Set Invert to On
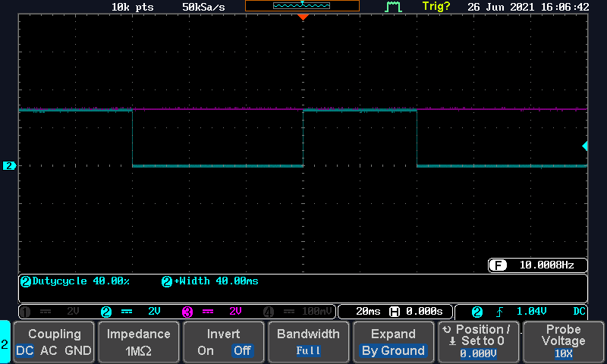This screenshot has height=364, width=607. (206, 350)
